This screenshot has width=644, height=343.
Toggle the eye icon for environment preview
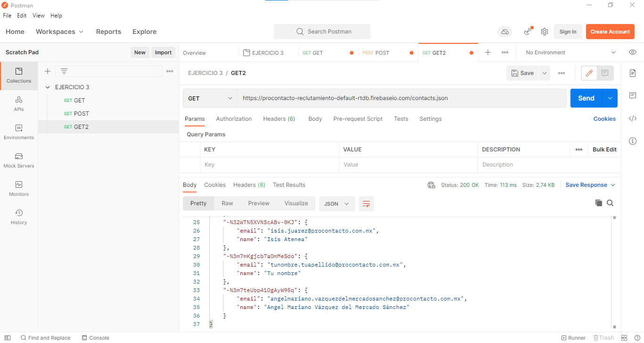click(x=633, y=52)
